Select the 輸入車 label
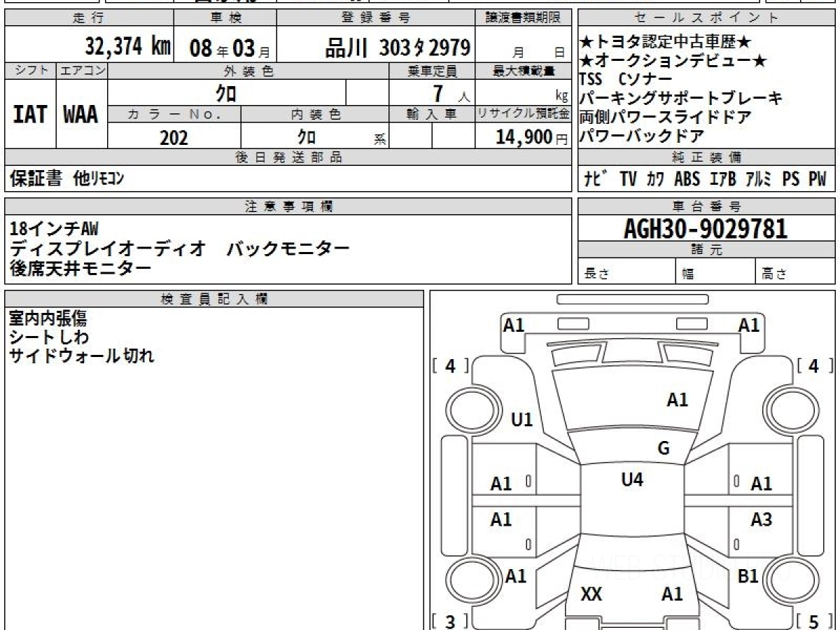The width and height of the screenshot is (840, 630). tap(432, 115)
